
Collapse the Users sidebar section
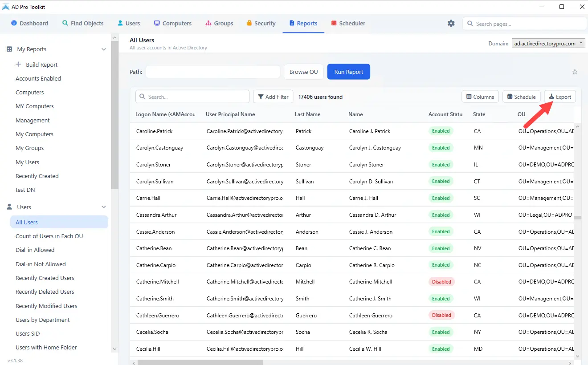[x=104, y=207]
